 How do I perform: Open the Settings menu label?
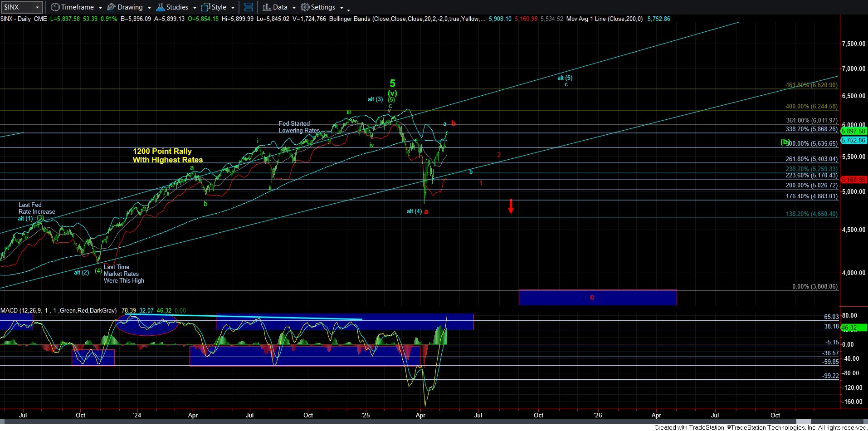coord(323,7)
